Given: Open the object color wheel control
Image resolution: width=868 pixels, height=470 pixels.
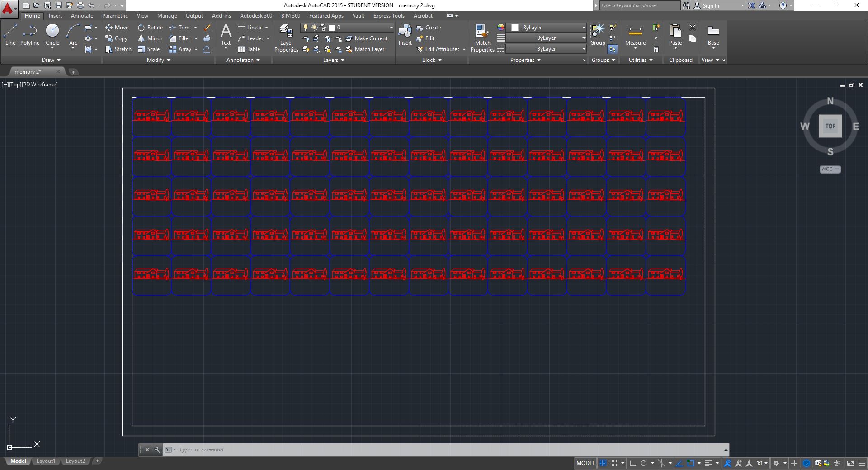Looking at the screenshot, I should pyautogui.click(x=500, y=28).
